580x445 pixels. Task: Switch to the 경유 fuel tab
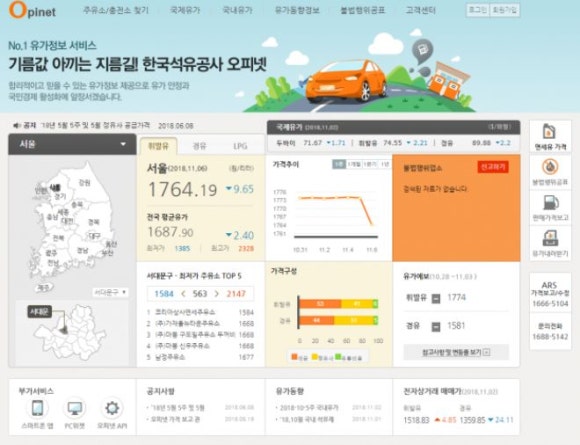(x=199, y=146)
